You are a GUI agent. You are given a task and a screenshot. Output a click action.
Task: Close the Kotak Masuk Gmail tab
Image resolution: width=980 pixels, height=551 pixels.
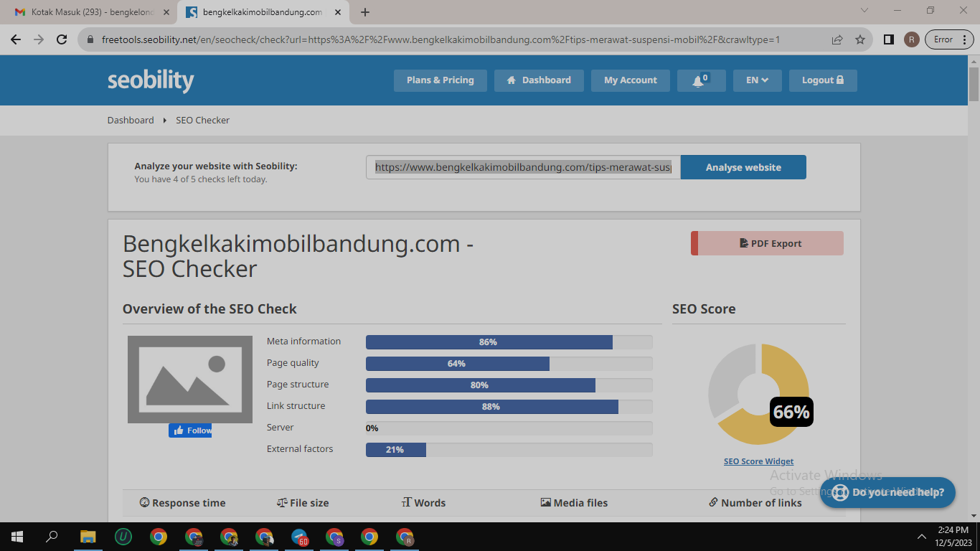tap(166, 12)
